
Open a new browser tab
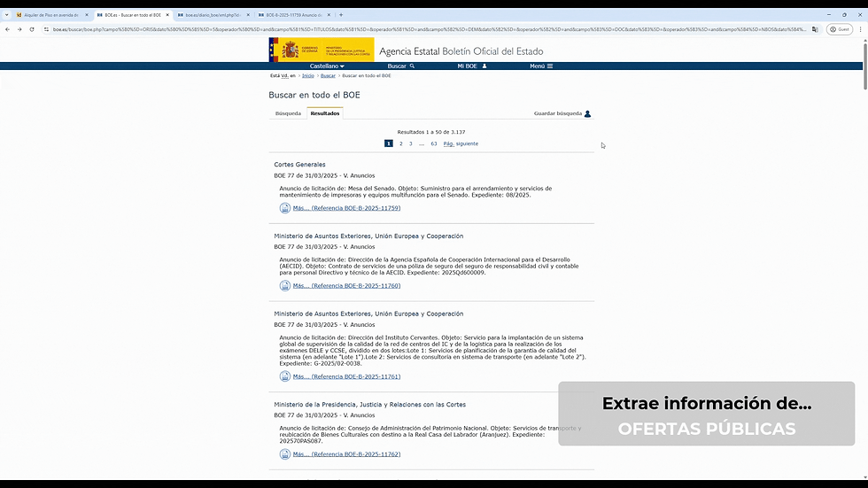[x=341, y=15]
